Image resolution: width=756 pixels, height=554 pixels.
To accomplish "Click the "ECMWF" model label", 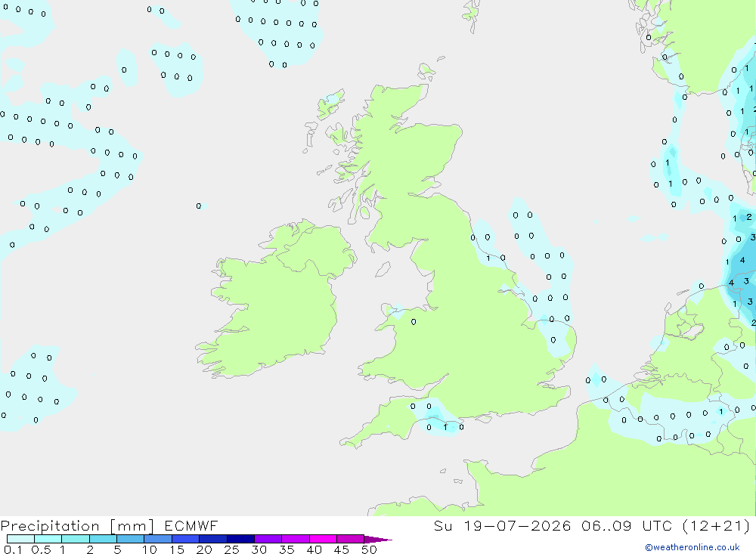I will coord(191,525).
